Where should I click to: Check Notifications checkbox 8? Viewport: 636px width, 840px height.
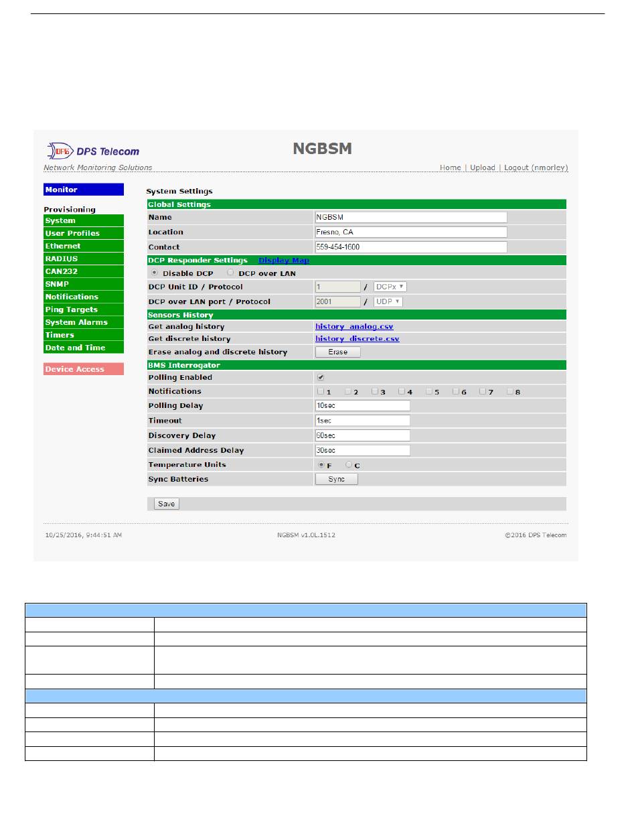click(x=510, y=391)
